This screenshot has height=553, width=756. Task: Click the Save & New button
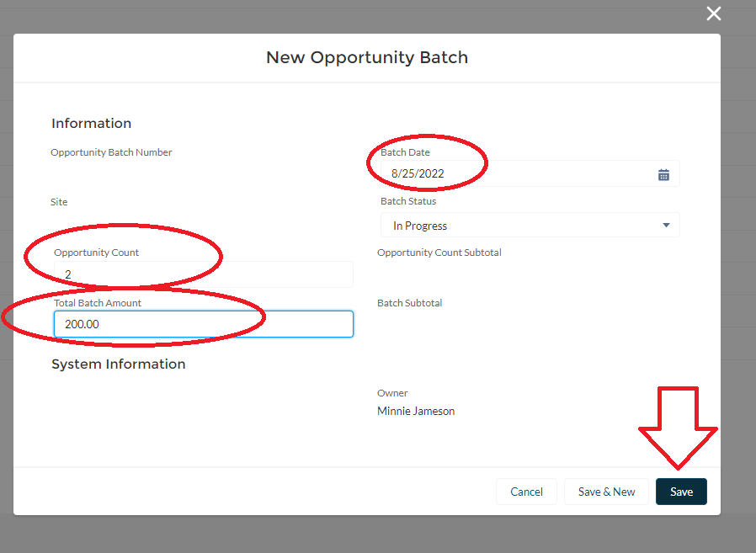coord(606,492)
